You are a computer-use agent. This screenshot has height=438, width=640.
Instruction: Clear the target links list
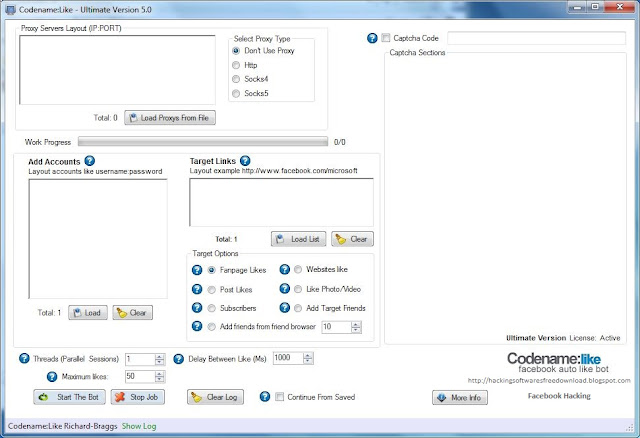pos(352,239)
